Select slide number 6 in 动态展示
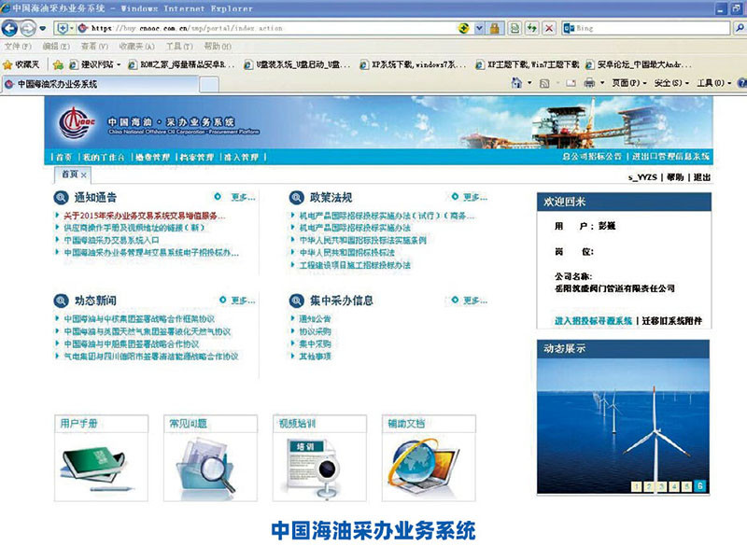 [699, 485]
